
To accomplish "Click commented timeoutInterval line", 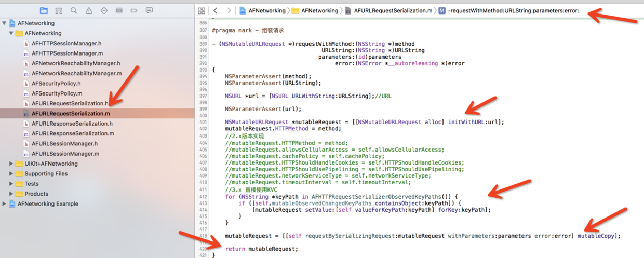I will coord(318,182).
